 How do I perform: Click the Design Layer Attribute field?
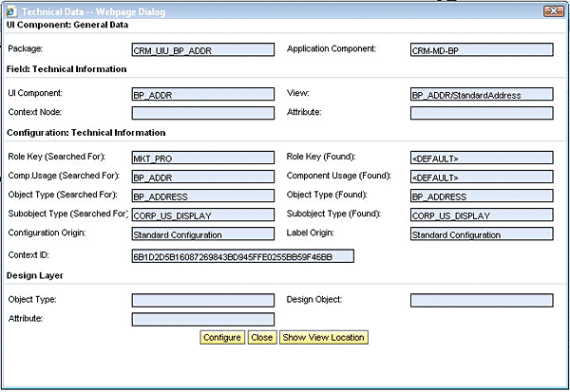[x=203, y=319]
